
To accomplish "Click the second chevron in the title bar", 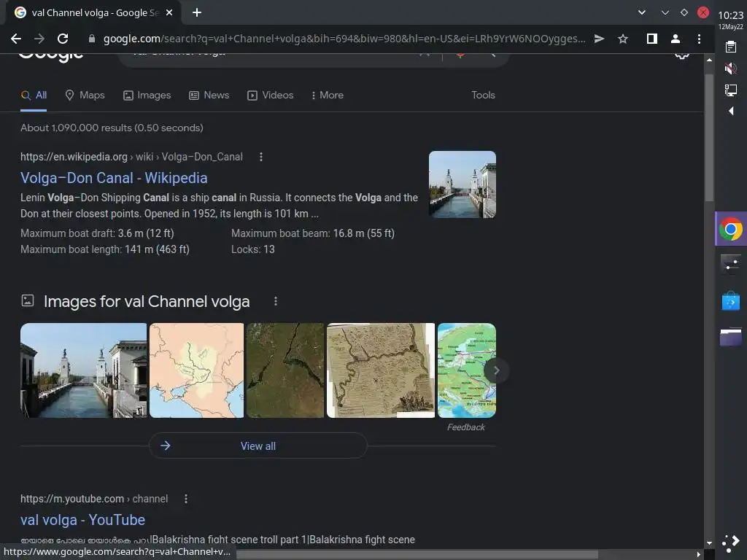I will click(x=665, y=12).
